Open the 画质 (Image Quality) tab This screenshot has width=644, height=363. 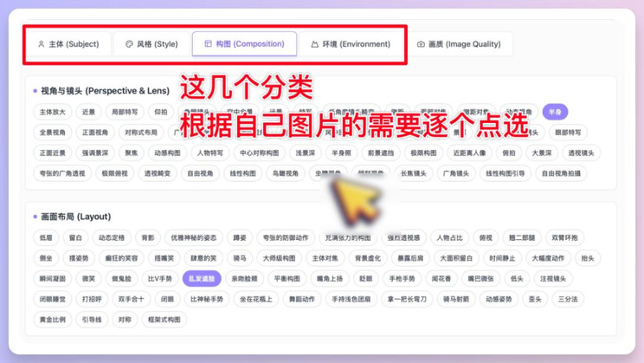coord(459,44)
